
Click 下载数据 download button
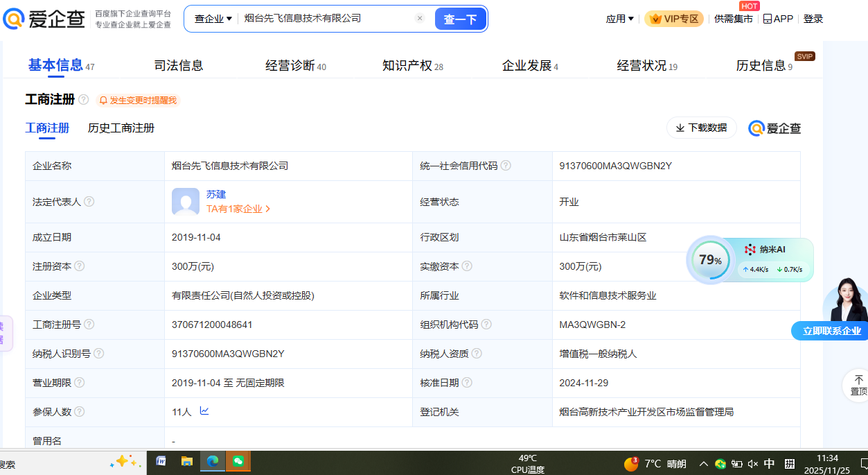701,128
